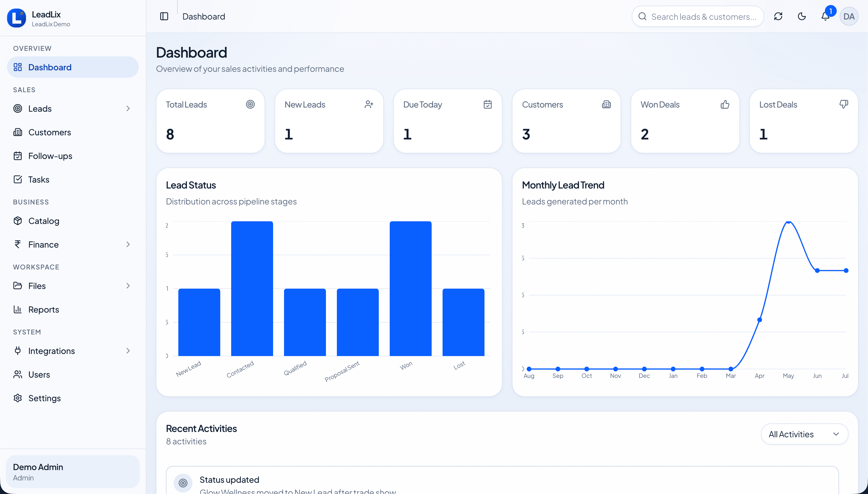Click the Apr data point on trend

(760, 320)
